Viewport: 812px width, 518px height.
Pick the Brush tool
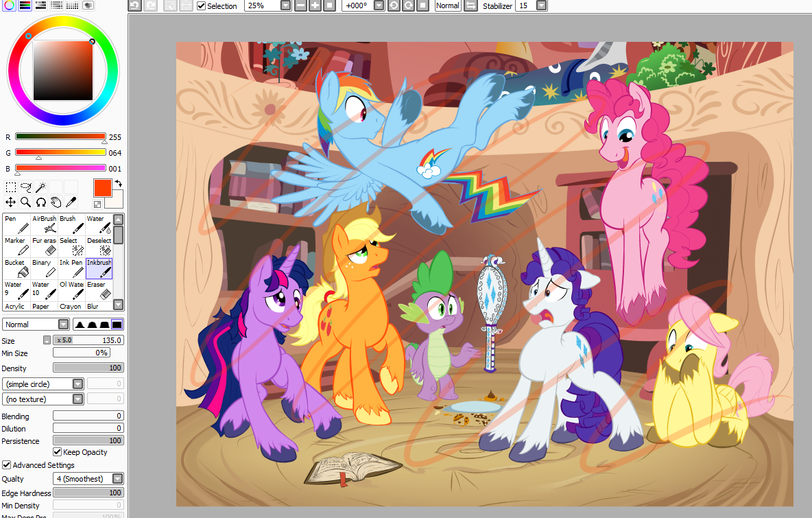point(71,225)
